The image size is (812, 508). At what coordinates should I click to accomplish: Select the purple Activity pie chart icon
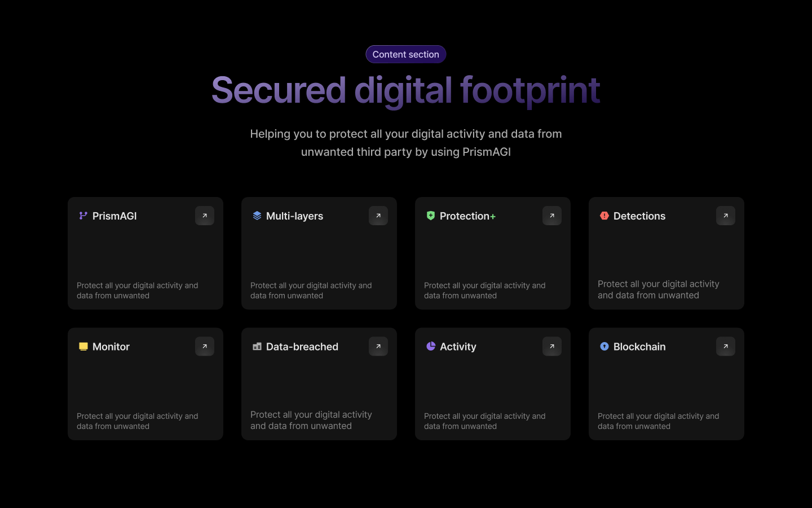pyautogui.click(x=430, y=347)
